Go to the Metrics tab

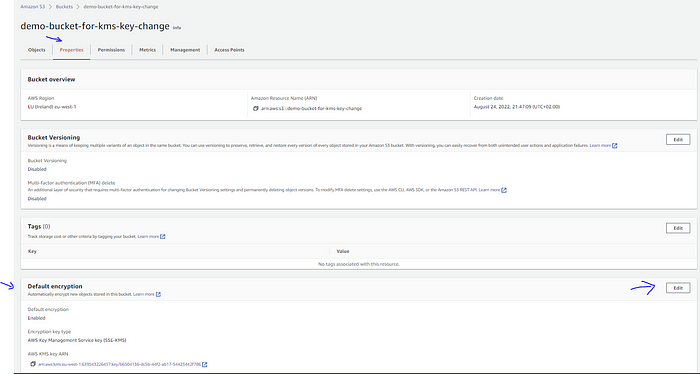point(147,50)
